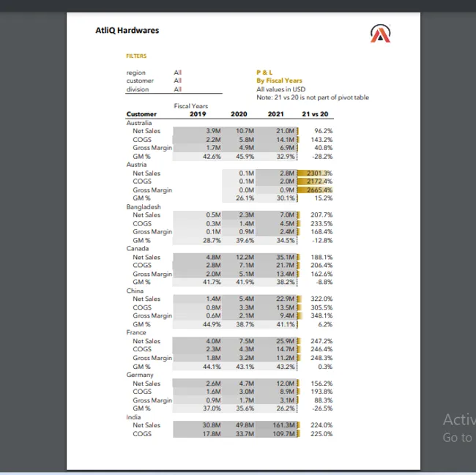Click Germany 2021 Net Sales 12.0M
476x475 pixels.
286,384
